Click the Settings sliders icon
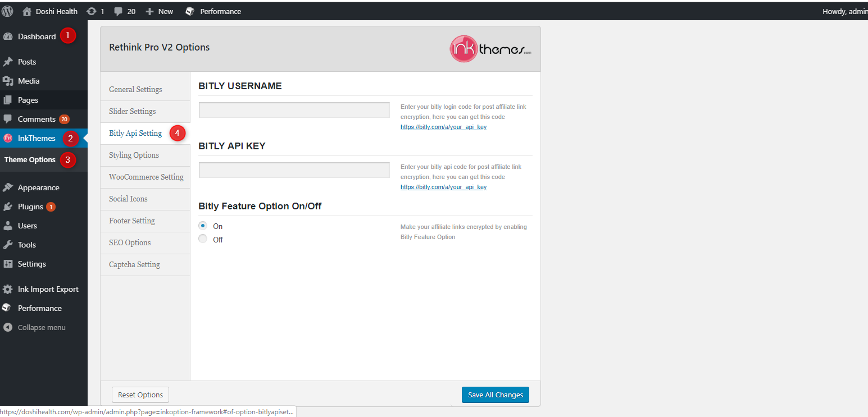868x417 pixels. [x=8, y=264]
